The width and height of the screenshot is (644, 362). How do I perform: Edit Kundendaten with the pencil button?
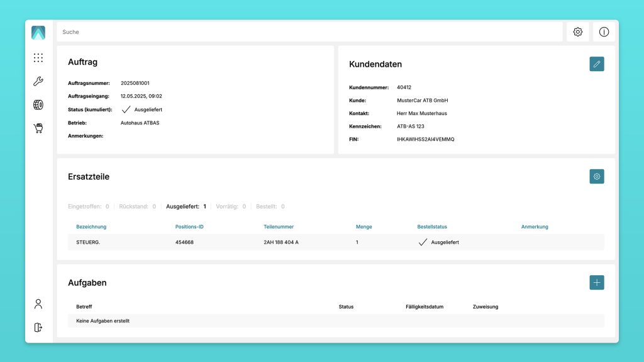(x=596, y=63)
